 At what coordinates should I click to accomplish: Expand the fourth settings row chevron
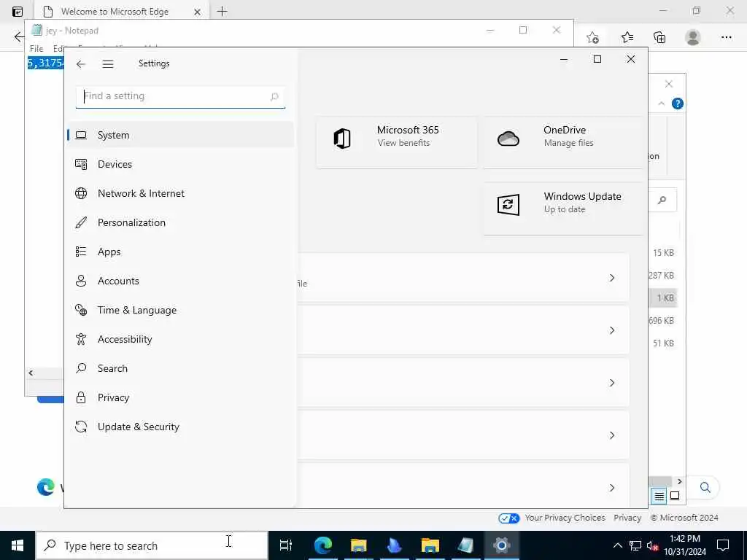(612, 435)
